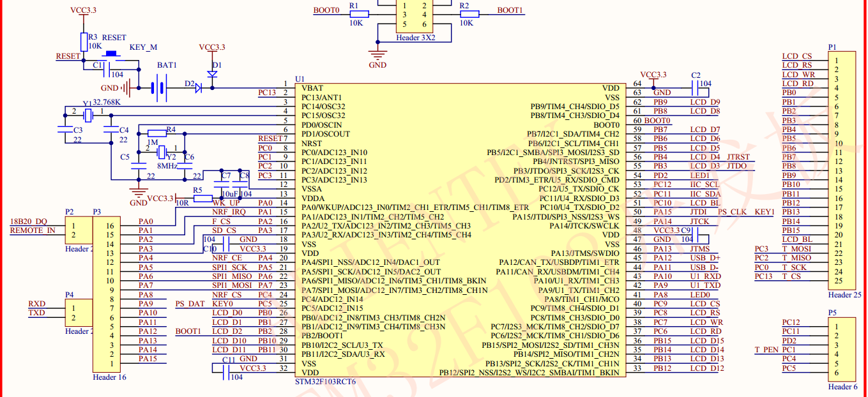Select the R1 10K resistor symbol

click(x=360, y=14)
